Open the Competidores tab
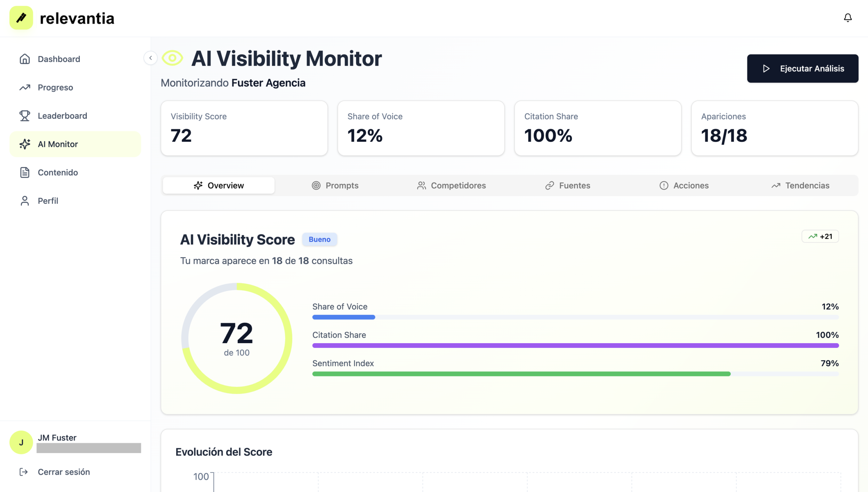This screenshot has height=492, width=868. tap(451, 185)
